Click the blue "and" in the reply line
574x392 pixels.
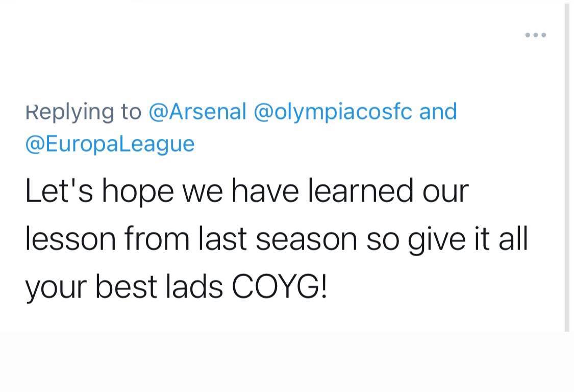438,112
